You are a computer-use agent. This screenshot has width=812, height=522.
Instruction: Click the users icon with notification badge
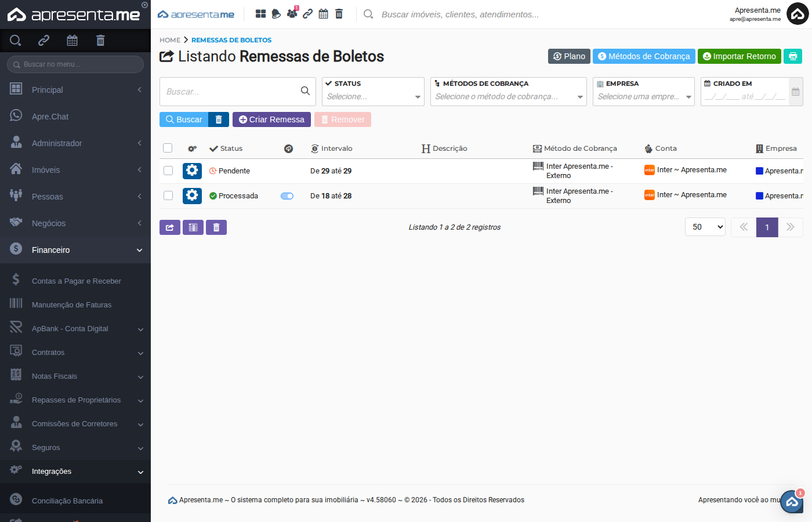coord(292,13)
